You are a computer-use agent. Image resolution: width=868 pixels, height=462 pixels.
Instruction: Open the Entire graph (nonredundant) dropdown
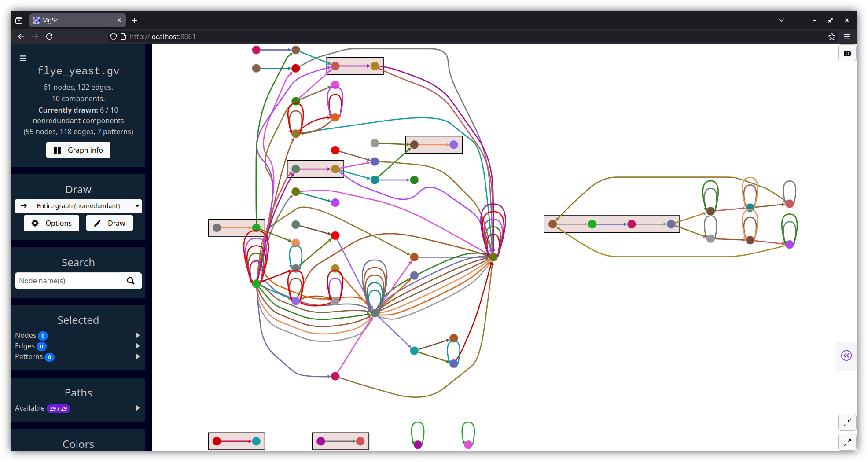tap(78, 206)
